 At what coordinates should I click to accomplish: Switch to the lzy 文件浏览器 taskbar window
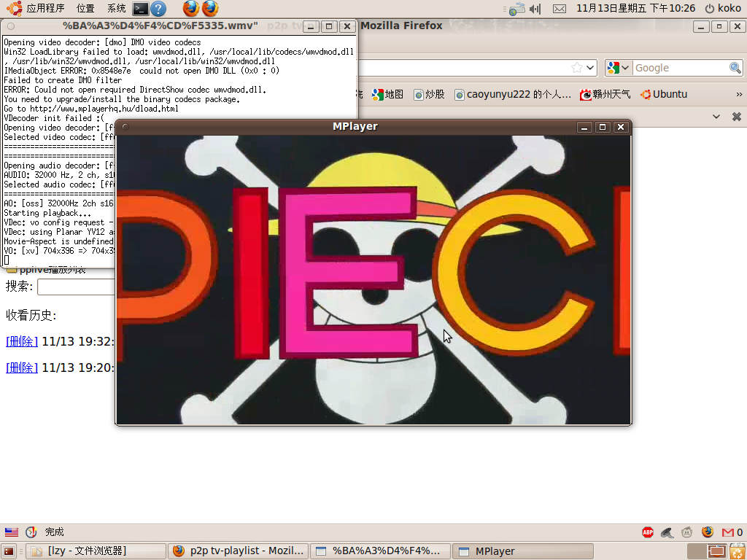click(96, 551)
